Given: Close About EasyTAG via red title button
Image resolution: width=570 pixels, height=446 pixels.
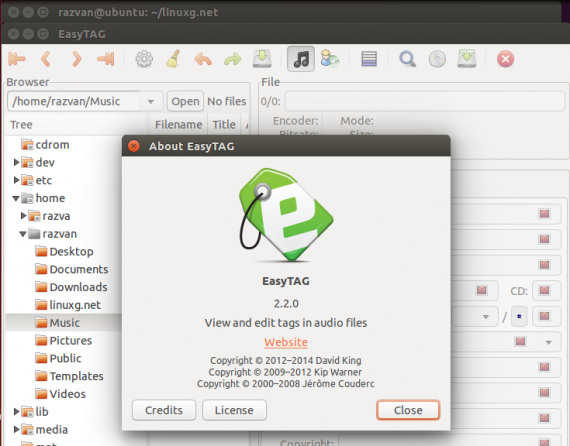Looking at the screenshot, I should [134, 146].
